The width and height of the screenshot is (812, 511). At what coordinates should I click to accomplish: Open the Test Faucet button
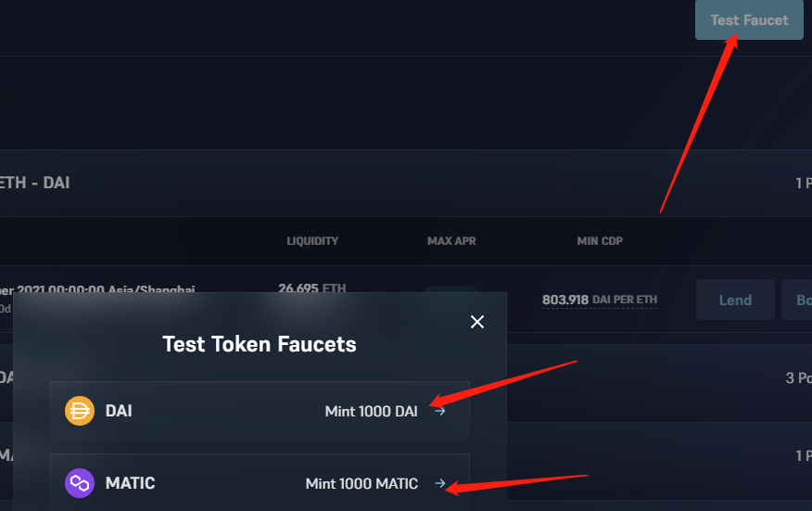click(749, 19)
